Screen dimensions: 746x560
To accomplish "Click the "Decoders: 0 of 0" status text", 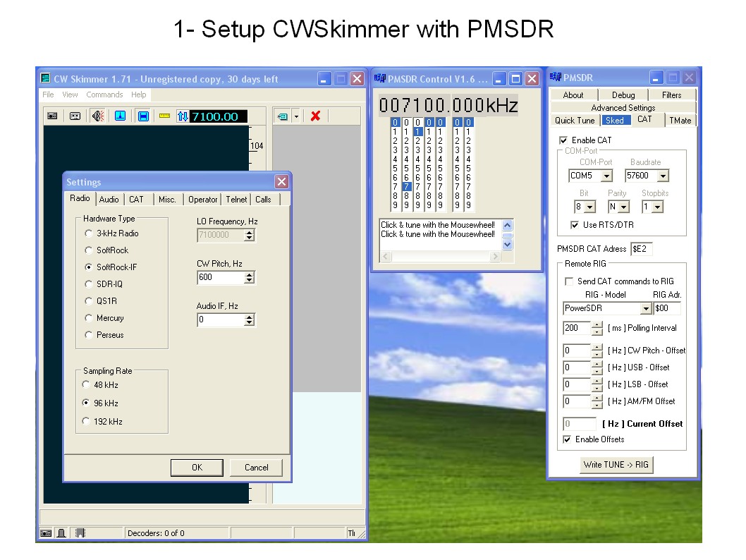I will 156,533.
